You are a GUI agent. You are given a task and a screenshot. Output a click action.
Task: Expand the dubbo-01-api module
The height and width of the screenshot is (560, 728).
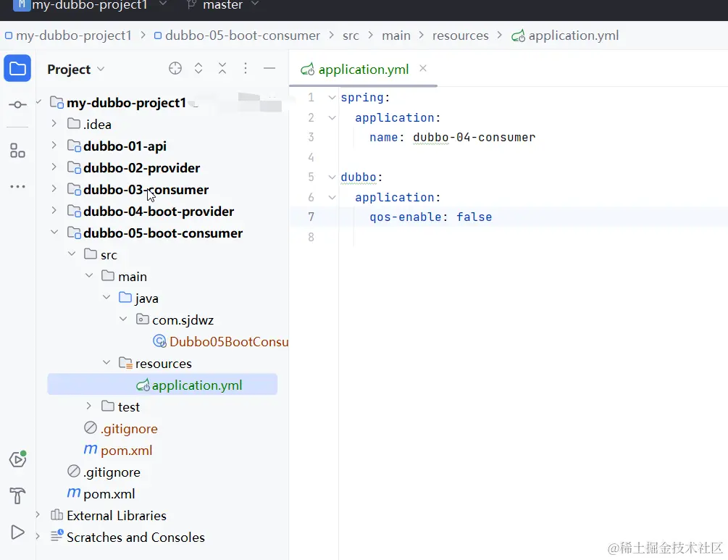click(54, 146)
